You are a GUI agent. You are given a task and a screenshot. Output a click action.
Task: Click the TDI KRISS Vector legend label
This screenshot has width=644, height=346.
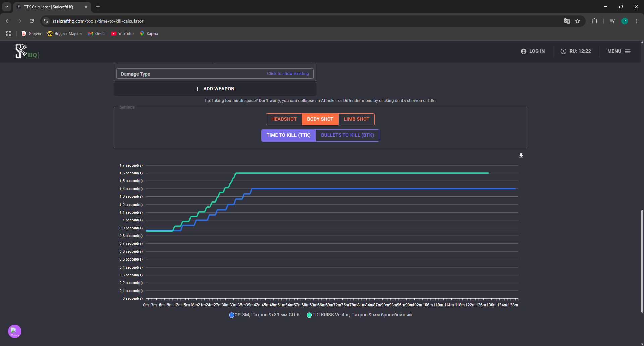point(362,315)
